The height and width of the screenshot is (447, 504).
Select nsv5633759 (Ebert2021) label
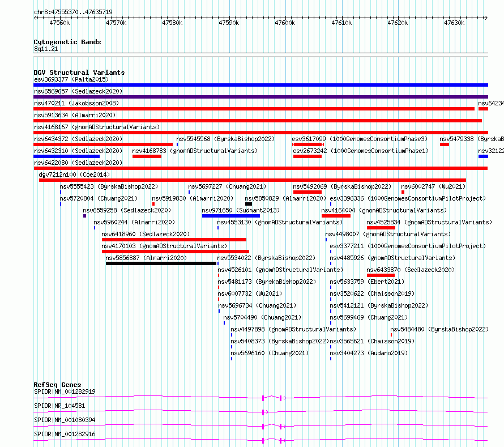pos(367,282)
